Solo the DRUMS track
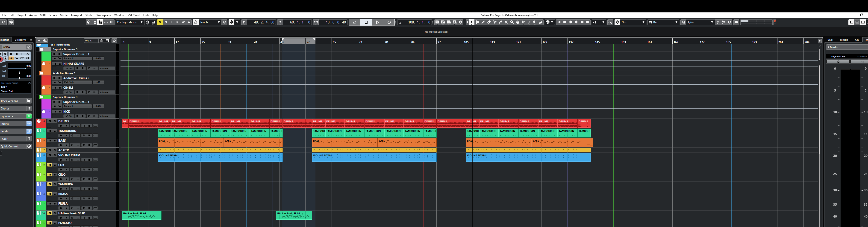 pos(55,121)
